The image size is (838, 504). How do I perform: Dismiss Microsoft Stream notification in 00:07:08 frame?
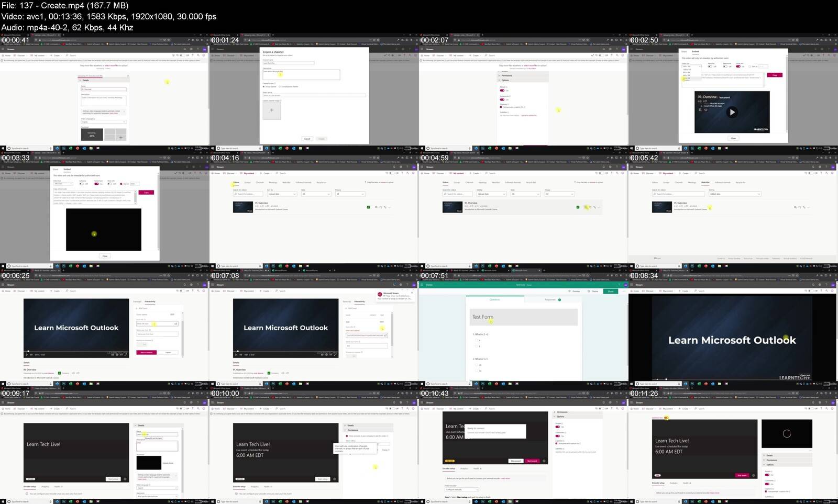(x=412, y=293)
